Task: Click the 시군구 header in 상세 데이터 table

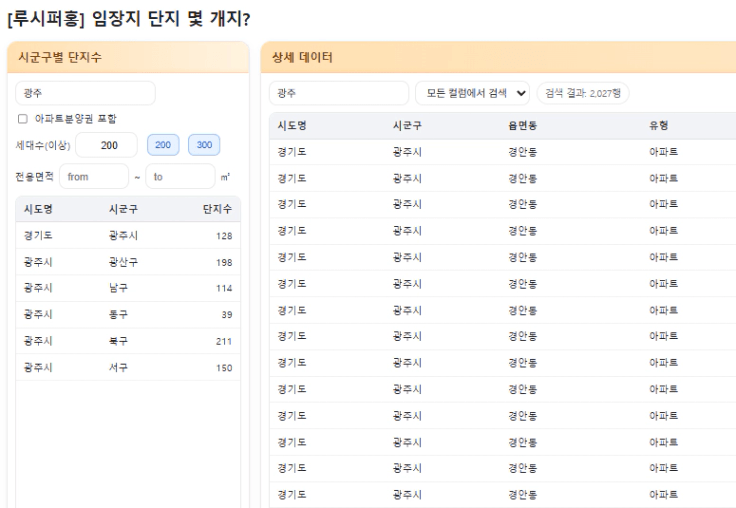Action: tap(407, 125)
